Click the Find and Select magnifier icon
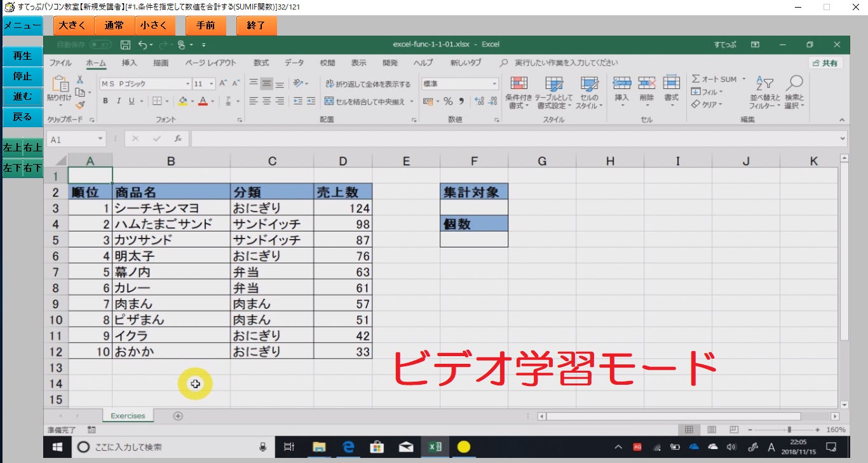 click(794, 83)
